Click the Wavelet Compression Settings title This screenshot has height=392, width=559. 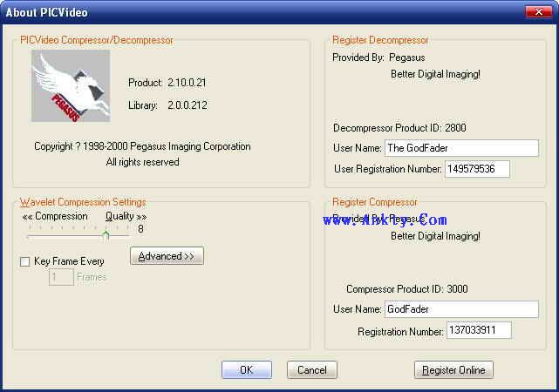[x=83, y=202]
